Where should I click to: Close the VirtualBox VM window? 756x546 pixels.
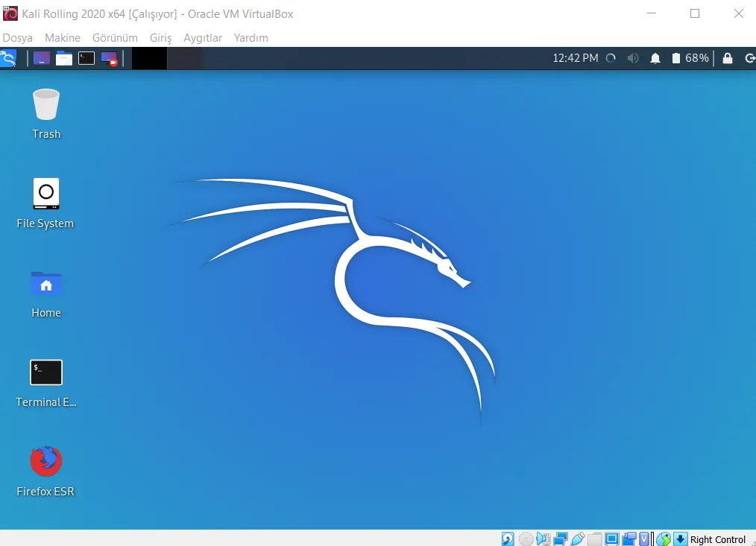click(739, 13)
